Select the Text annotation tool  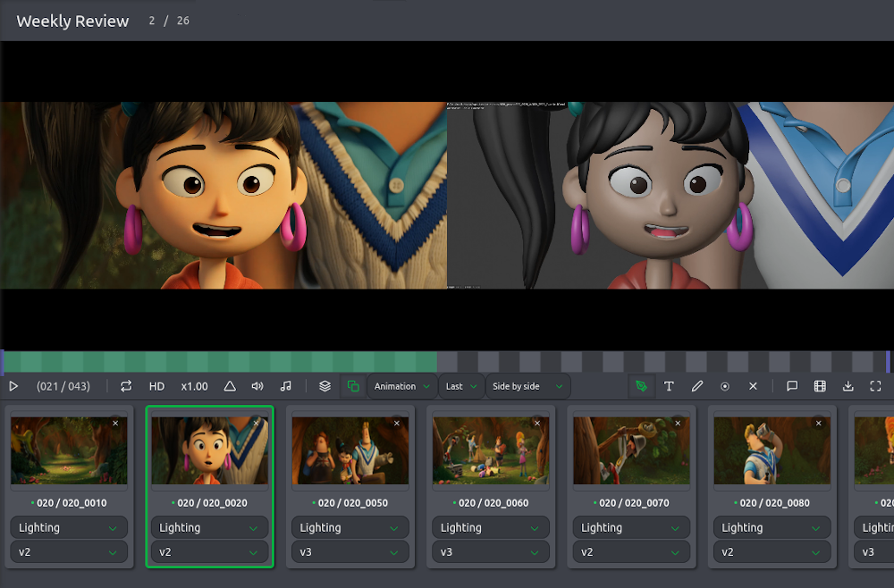click(669, 386)
